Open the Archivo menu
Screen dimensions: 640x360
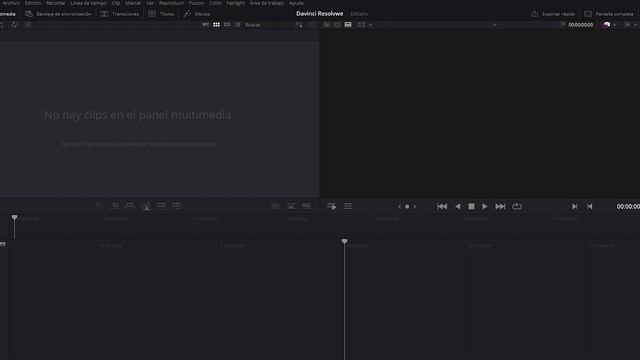(x=11, y=3)
